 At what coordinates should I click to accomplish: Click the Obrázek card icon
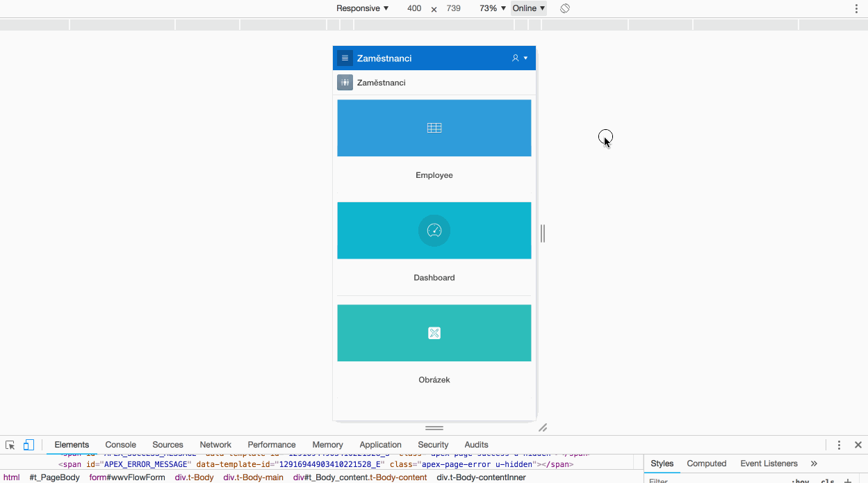[434, 334]
